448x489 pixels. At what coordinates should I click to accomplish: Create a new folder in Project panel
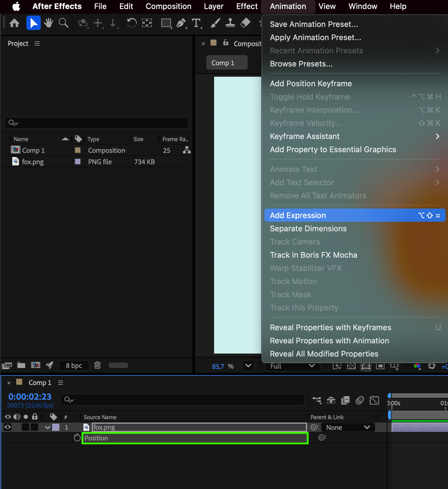tap(21, 365)
